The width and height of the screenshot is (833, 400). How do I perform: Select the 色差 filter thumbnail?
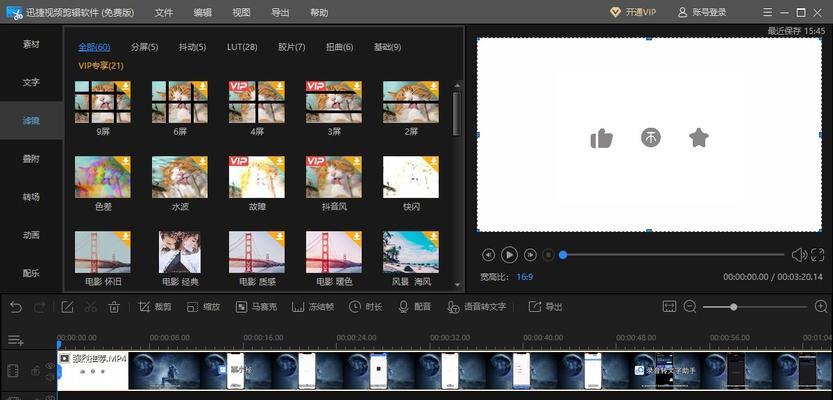tap(103, 177)
